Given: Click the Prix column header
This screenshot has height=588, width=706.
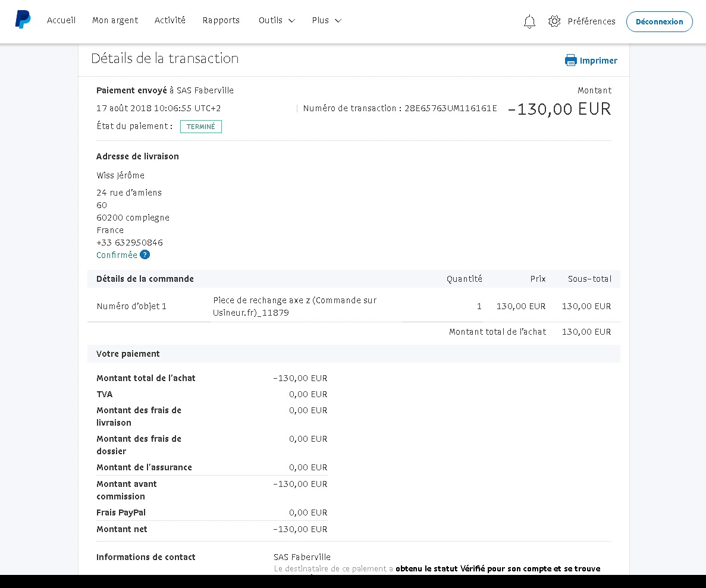Looking at the screenshot, I should point(538,279).
